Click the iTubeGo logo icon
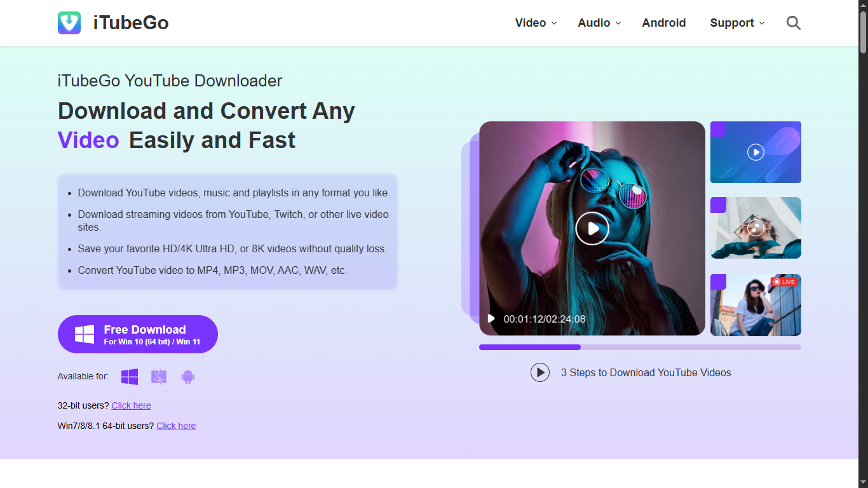Image resolution: width=868 pixels, height=488 pixels. click(69, 23)
